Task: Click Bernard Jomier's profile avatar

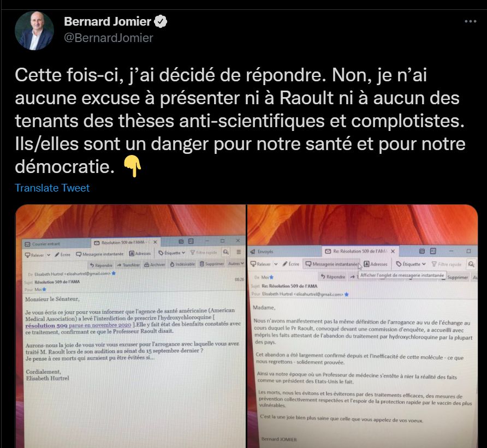Action: point(34,31)
